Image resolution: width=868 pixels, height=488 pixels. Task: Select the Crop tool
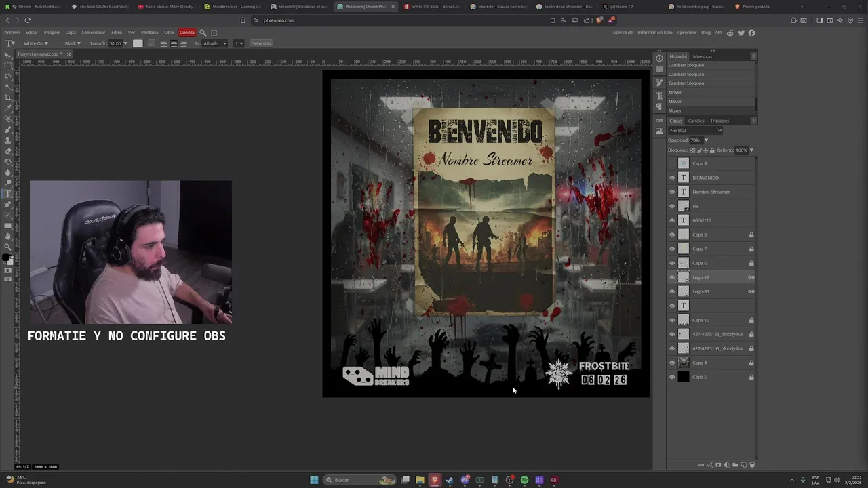[x=8, y=97]
